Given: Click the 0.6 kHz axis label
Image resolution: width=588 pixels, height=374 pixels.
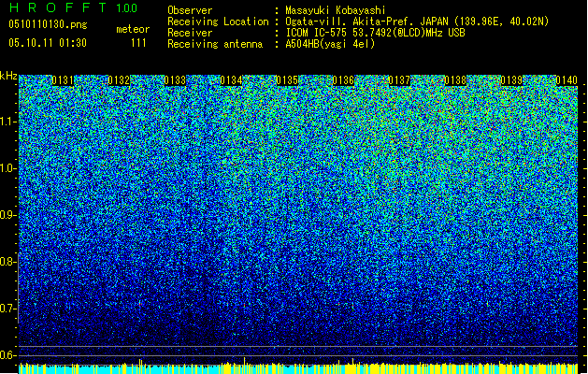Looking at the screenshot, I should [x=7, y=355].
